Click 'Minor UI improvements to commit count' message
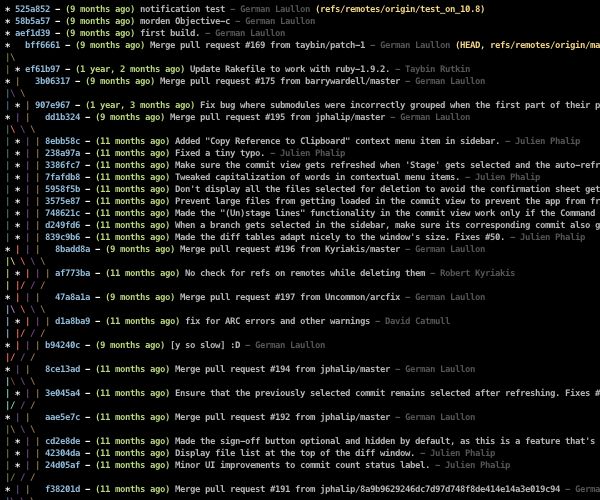600x500 pixels. click(x=302, y=465)
